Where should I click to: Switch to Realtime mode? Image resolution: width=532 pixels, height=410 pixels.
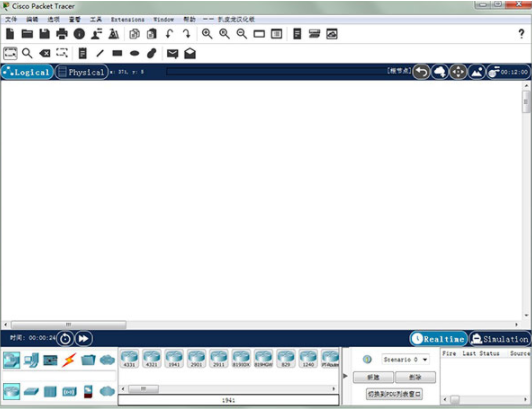(x=439, y=339)
